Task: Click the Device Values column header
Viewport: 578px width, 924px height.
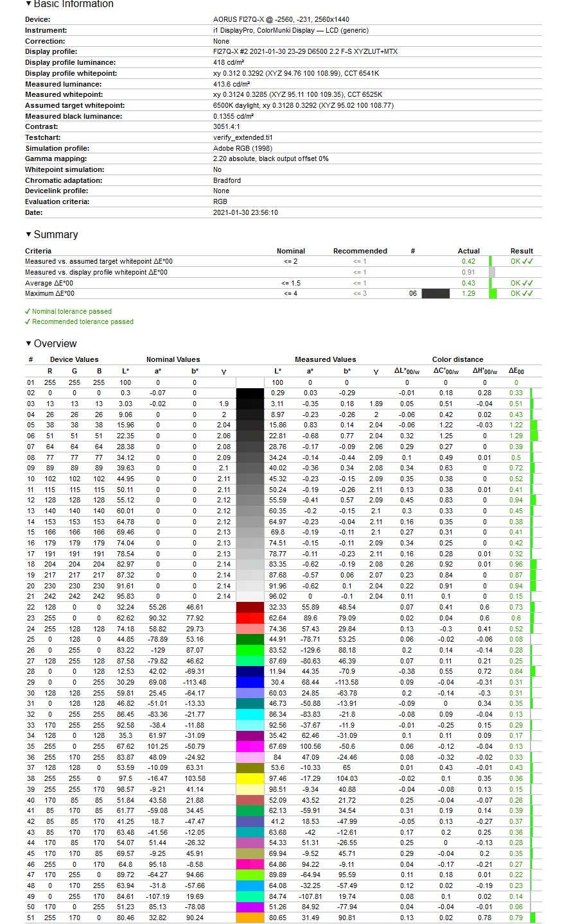Action: pyautogui.click(x=74, y=359)
